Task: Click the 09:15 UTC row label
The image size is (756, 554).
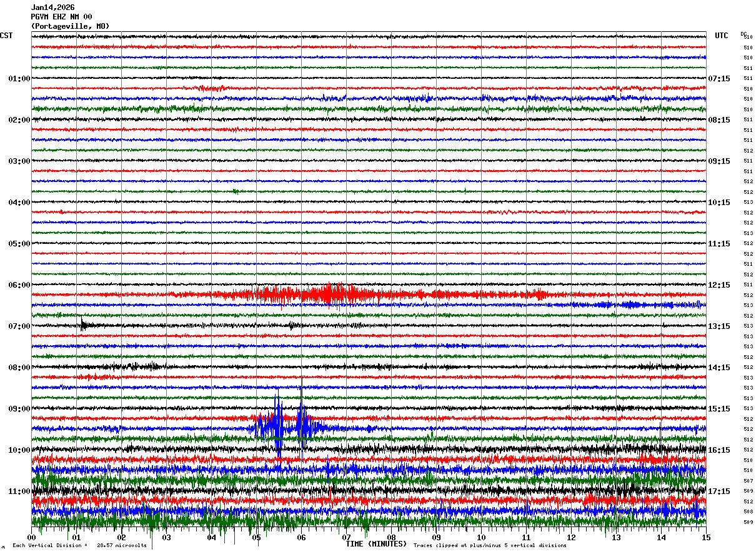Action: coord(719,161)
